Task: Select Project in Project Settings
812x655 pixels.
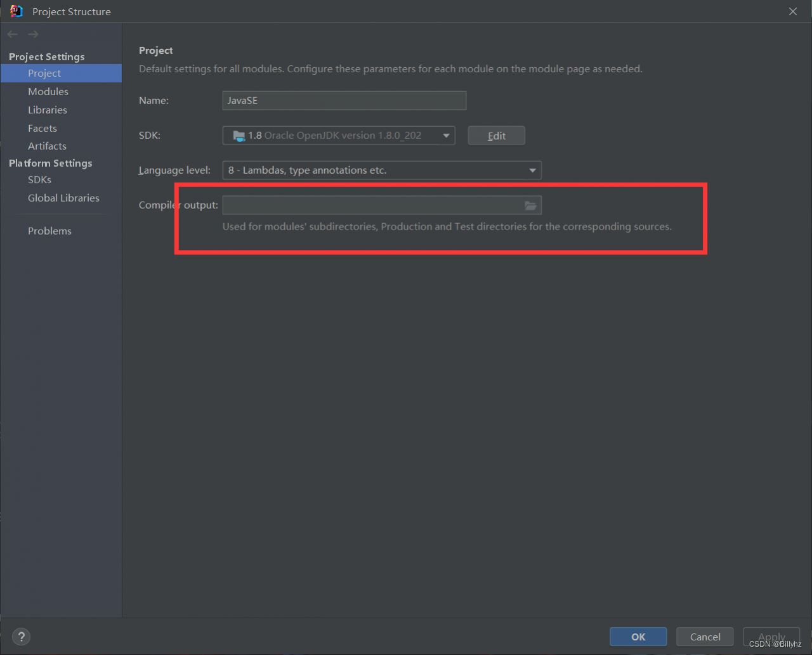Action: 61,74
